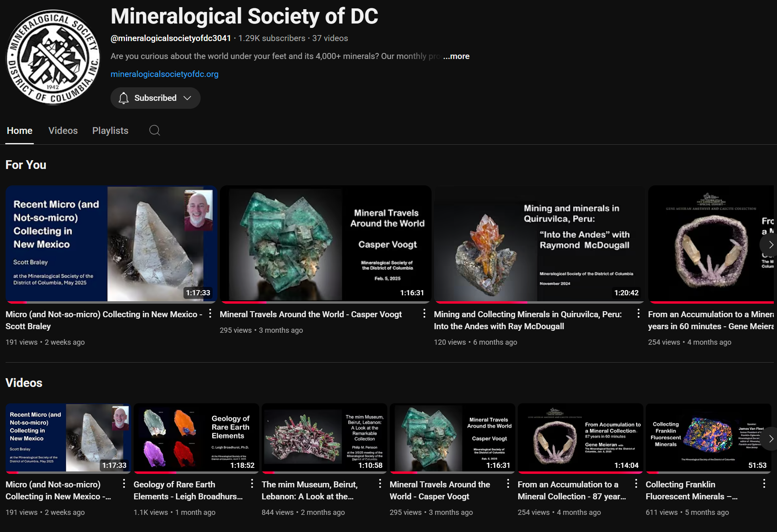Viewport: 777px width, 532px height.
Task: Open more options for Geology of Rare Earth Elements
Action: point(252,484)
